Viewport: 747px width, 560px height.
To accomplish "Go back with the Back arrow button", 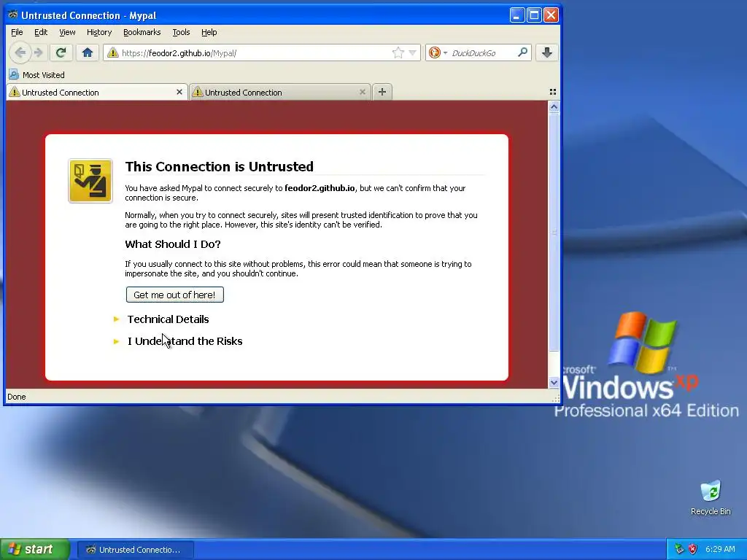I will 20,52.
